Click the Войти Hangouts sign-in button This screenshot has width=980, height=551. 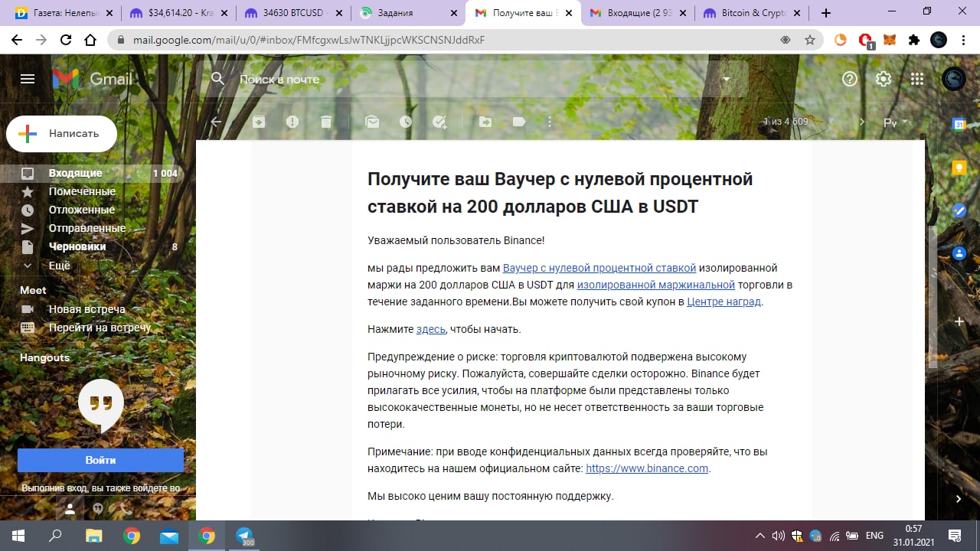click(x=100, y=460)
